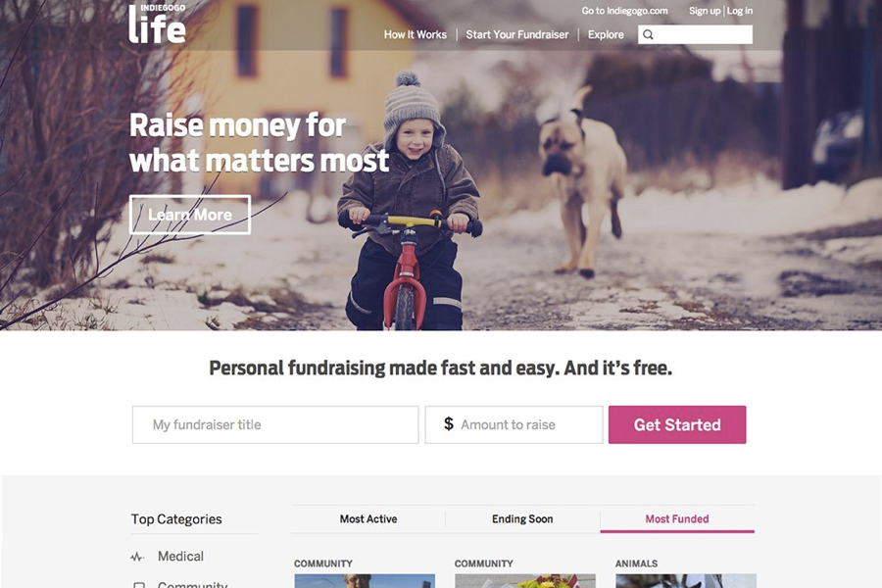Viewport: 882px width, 588px height.
Task: Open How It Works page
Action: [416, 35]
